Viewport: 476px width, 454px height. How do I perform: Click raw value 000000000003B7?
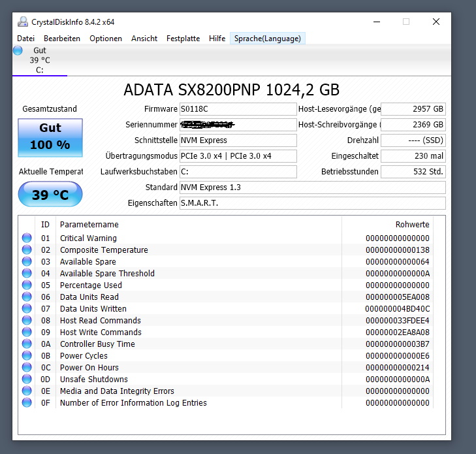click(x=398, y=344)
